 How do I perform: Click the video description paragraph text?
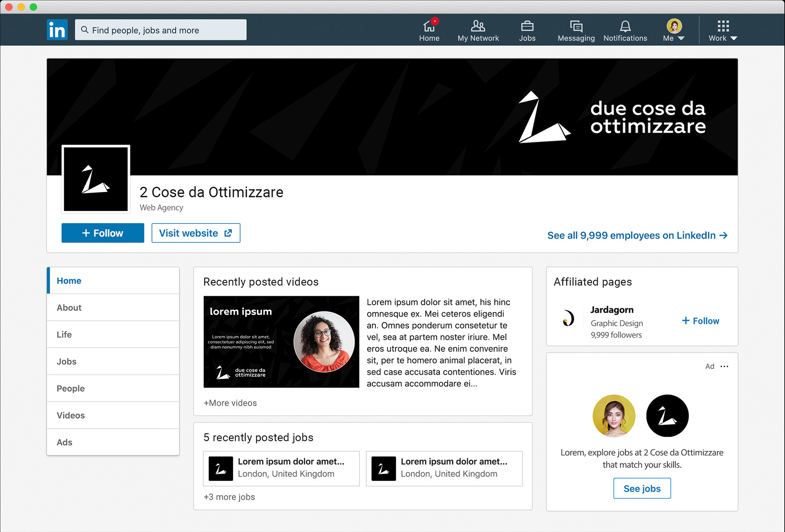442,343
